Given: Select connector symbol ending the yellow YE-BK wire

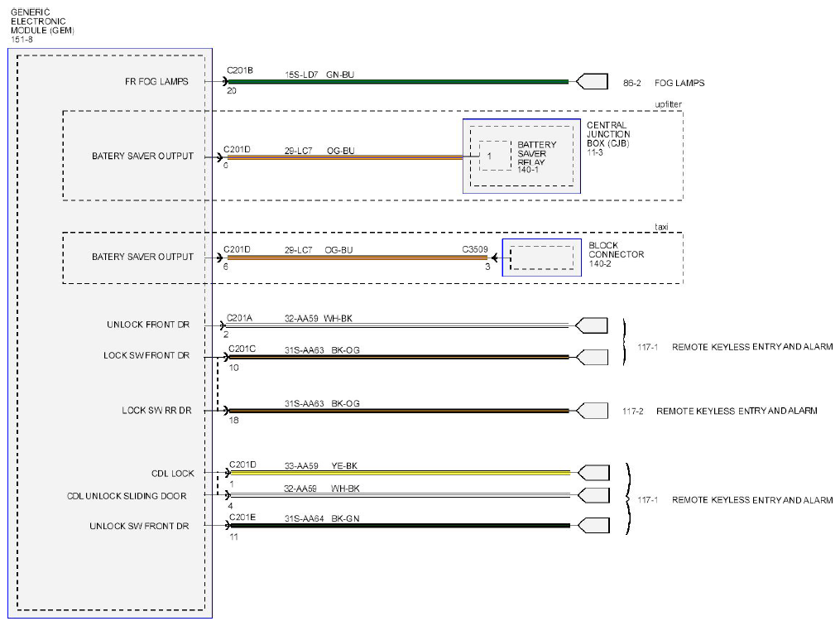Looking at the screenshot, I should (593, 473).
